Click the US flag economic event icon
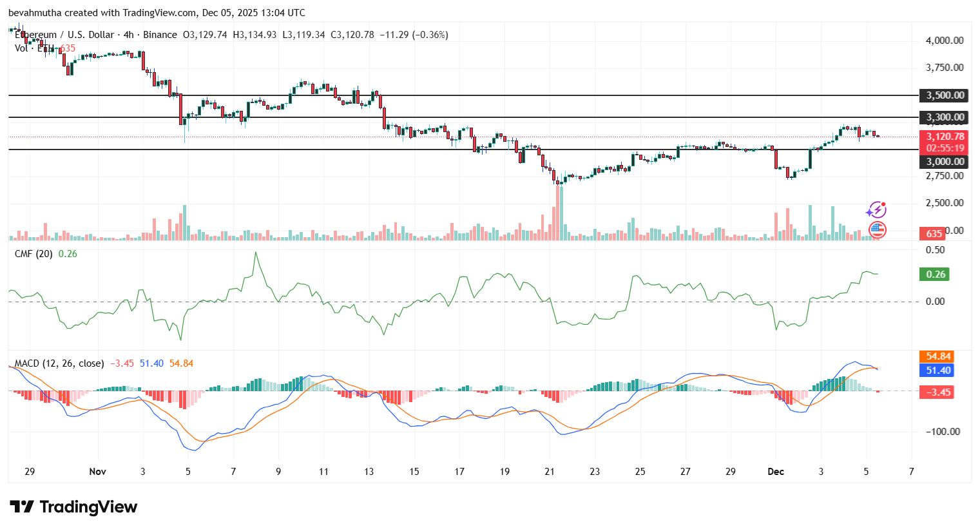The height and width of the screenshot is (531, 980). tap(877, 229)
